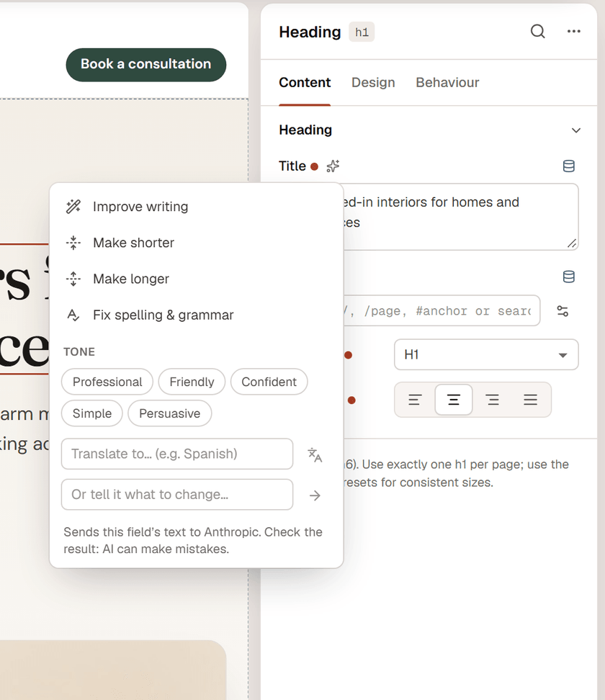Submit custom instruction with arrow icon

[315, 495]
